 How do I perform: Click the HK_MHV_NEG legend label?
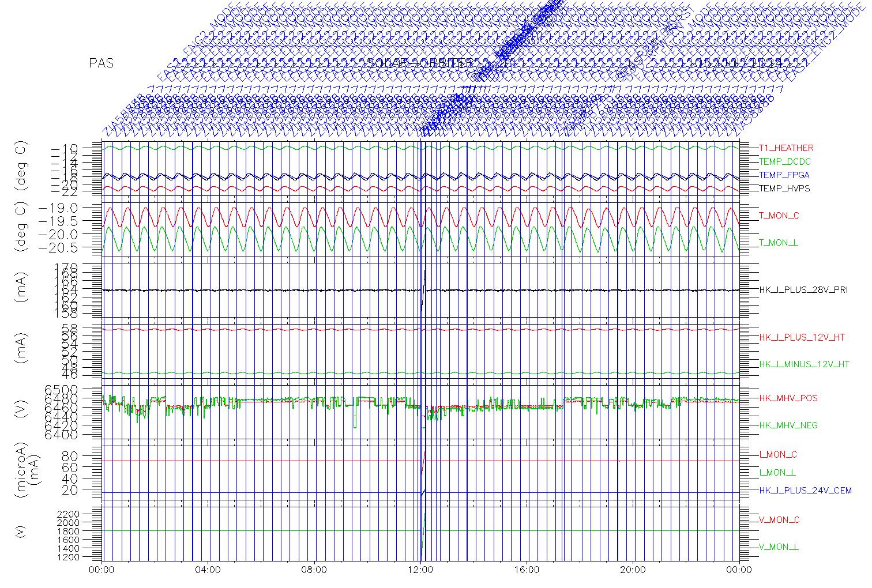click(x=788, y=425)
